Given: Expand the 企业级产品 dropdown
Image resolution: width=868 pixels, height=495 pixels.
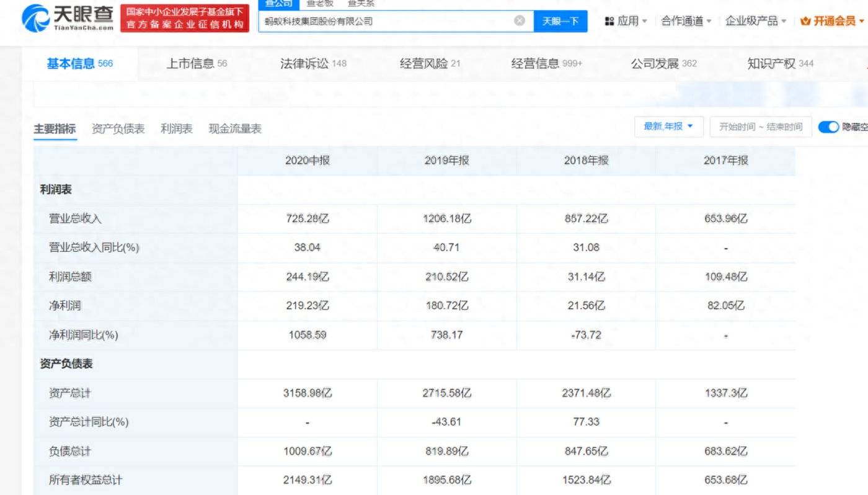Looking at the screenshot, I should pyautogui.click(x=754, y=20).
